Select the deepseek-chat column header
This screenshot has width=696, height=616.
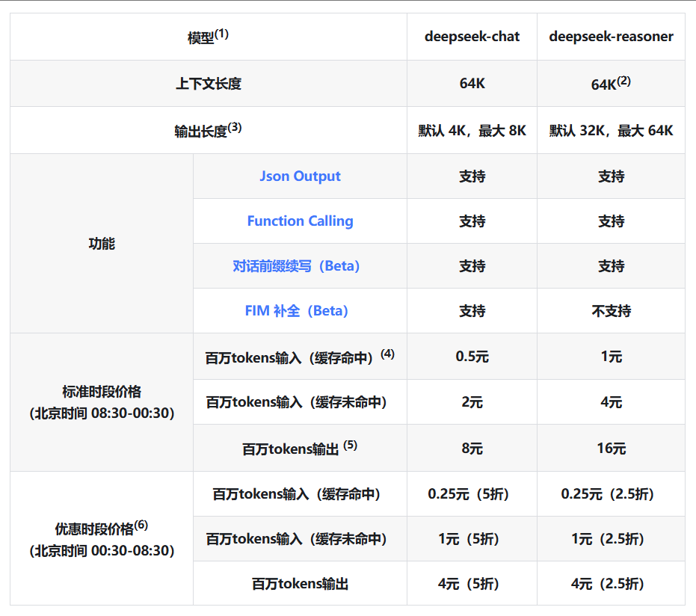pos(472,37)
